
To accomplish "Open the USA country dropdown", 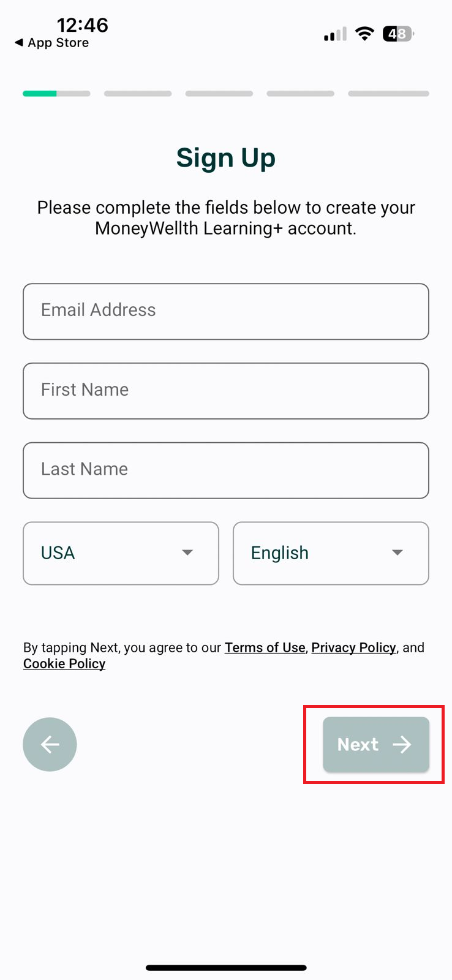I will [121, 553].
